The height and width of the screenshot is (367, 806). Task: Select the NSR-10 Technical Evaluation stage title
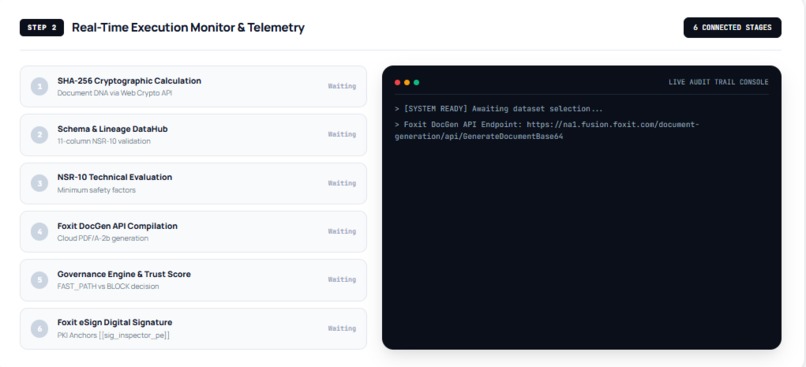click(115, 177)
